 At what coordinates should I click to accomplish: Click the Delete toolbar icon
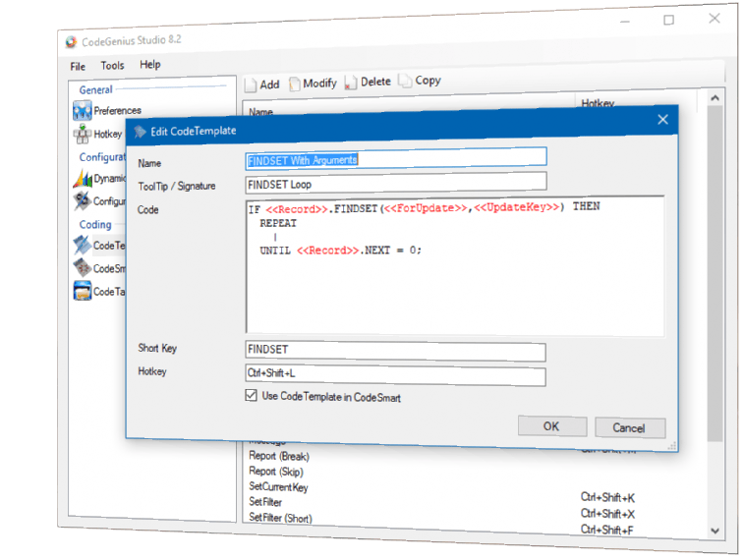pos(351,83)
